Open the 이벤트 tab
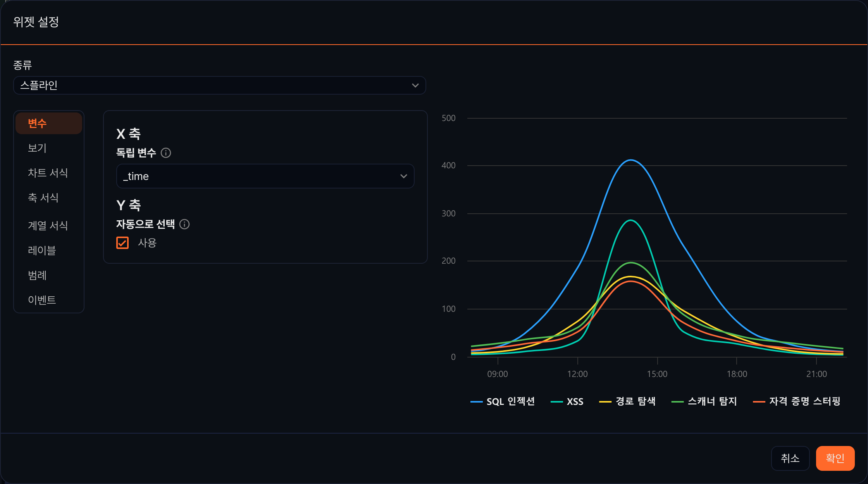868x484 pixels. 49,300
